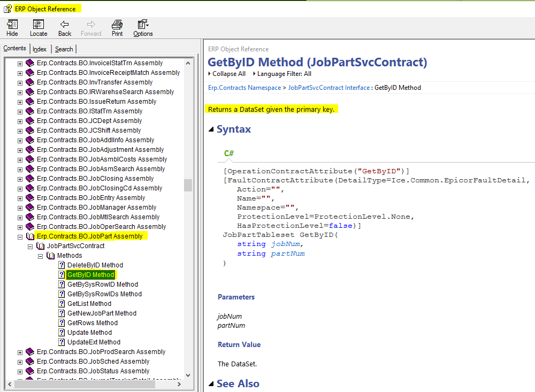Expand the JobClosing Assembly node
This screenshot has height=392, width=535.
tap(20, 179)
